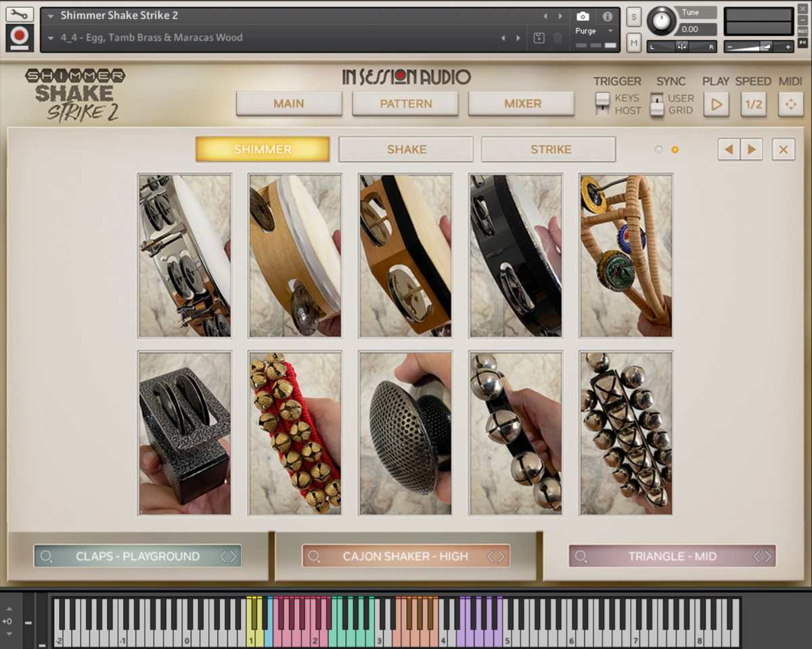The image size is (812, 649).
Task: Choose the silver bell cluster thumbnail
Action: click(x=626, y=433)
